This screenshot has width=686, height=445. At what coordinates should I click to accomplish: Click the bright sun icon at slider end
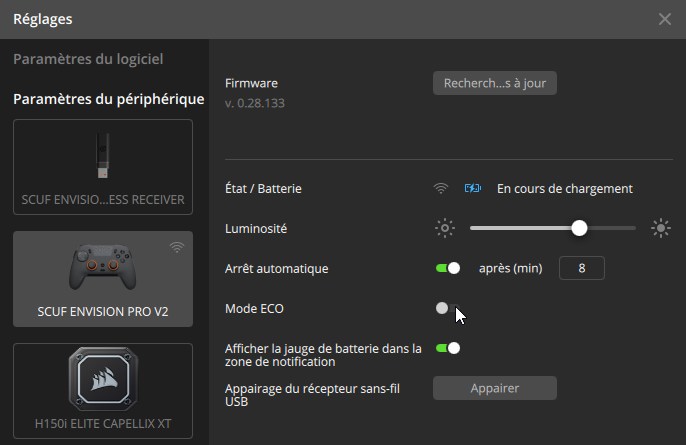660,228
